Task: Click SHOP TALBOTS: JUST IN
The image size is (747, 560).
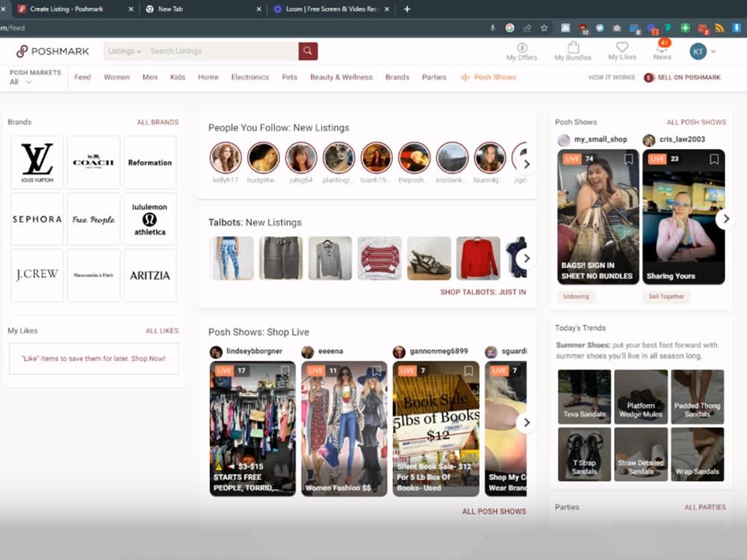Action: pos(483,292)
